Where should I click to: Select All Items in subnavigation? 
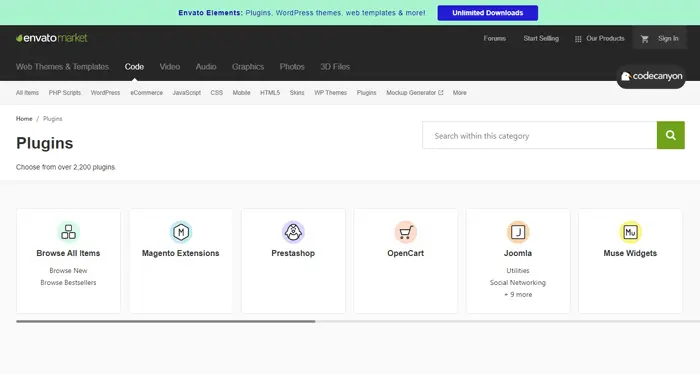27,93
